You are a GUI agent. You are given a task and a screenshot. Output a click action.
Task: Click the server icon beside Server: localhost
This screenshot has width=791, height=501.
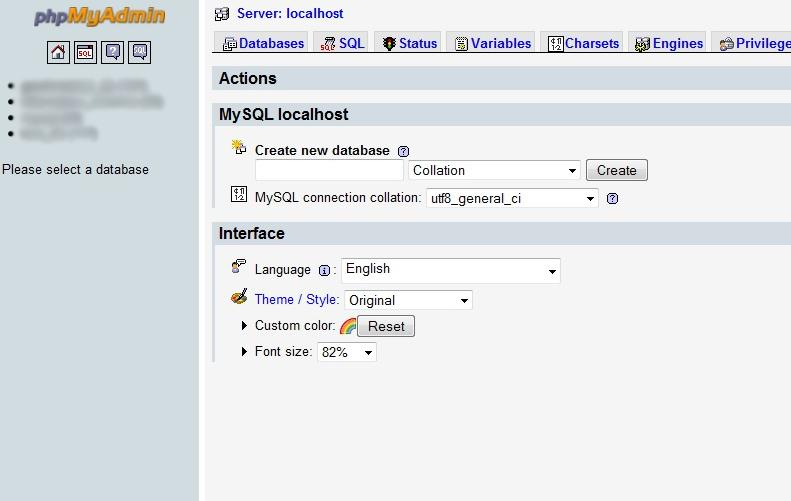[x=222, y=14]
